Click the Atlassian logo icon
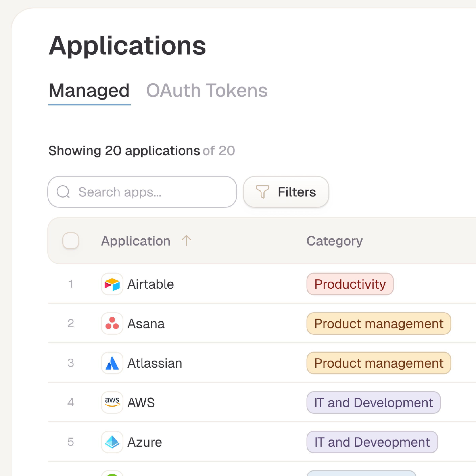The width and height of the screenshot is (476, 476). click(112, 363)
